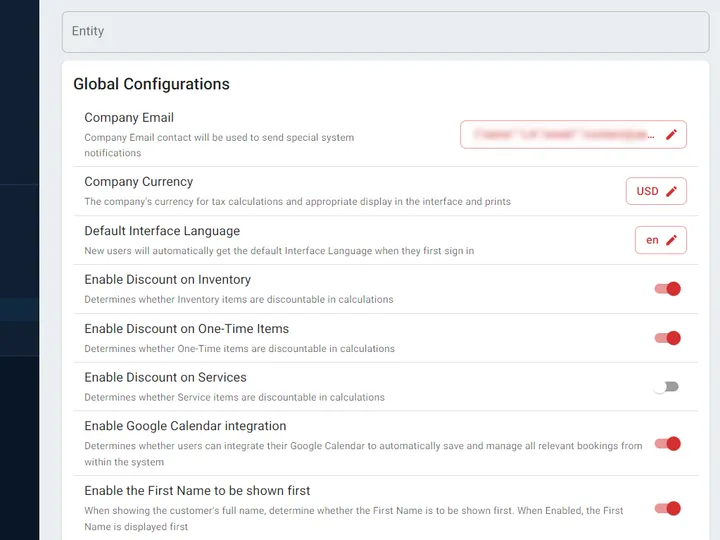Click description 'Determines whether Service items are discountable'
The image size is (720, 540).
coord(235,397)
